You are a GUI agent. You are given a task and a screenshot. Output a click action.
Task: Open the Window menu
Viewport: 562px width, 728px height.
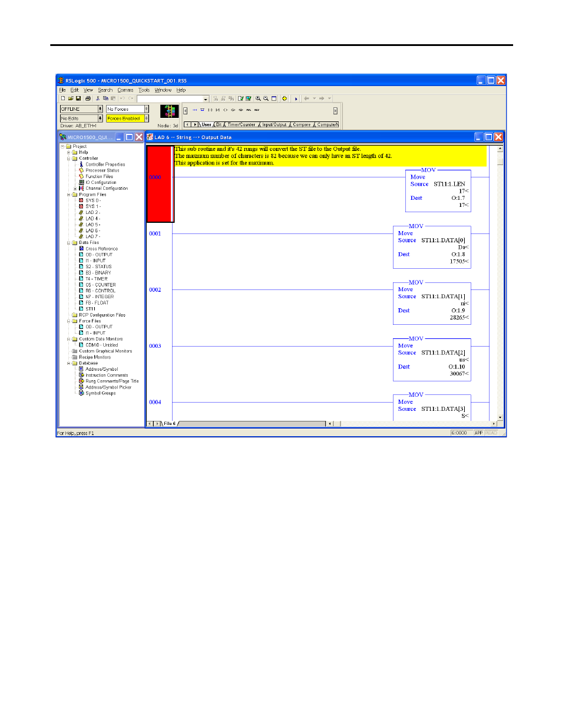click(163, 90)
